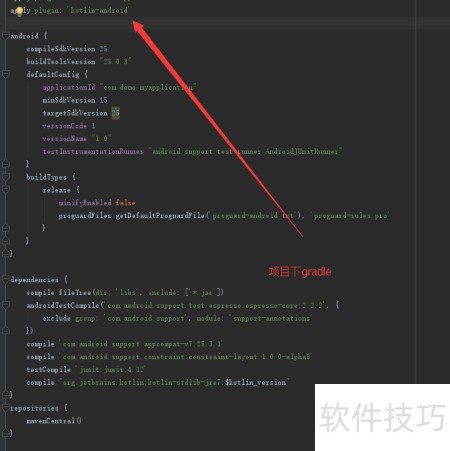This screenshot has height=451, width=450.
Task: Click the appcompat-v7 dependency string
Action: [x=141, y=344]
